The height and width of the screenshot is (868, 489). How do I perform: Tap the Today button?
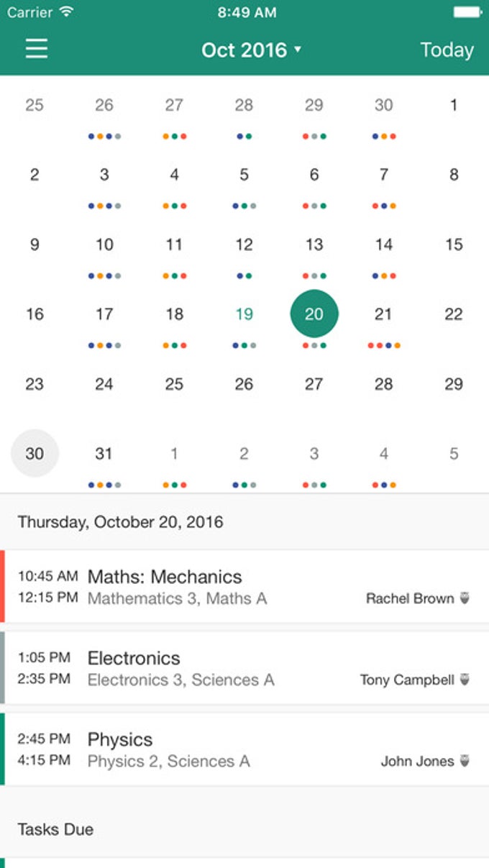(x=447, y=50)
